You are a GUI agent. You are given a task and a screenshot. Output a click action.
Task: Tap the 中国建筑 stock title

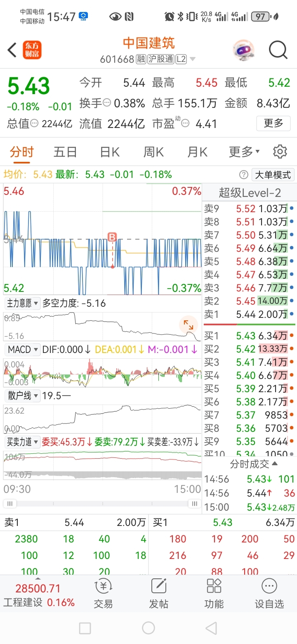point(148,43)
